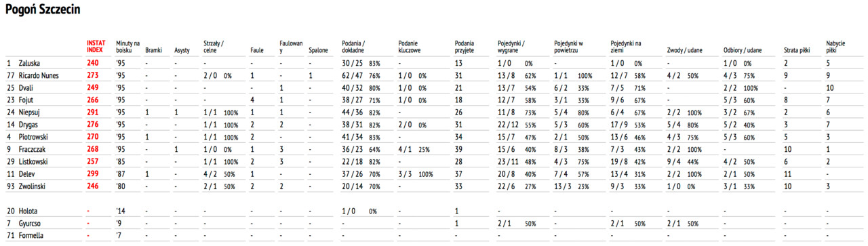Select the INSTAT INDEX column header

click(x=96, y=46)
